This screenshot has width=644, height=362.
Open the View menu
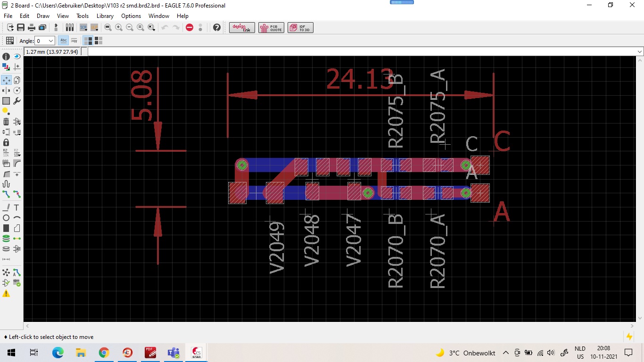point(63,16)
